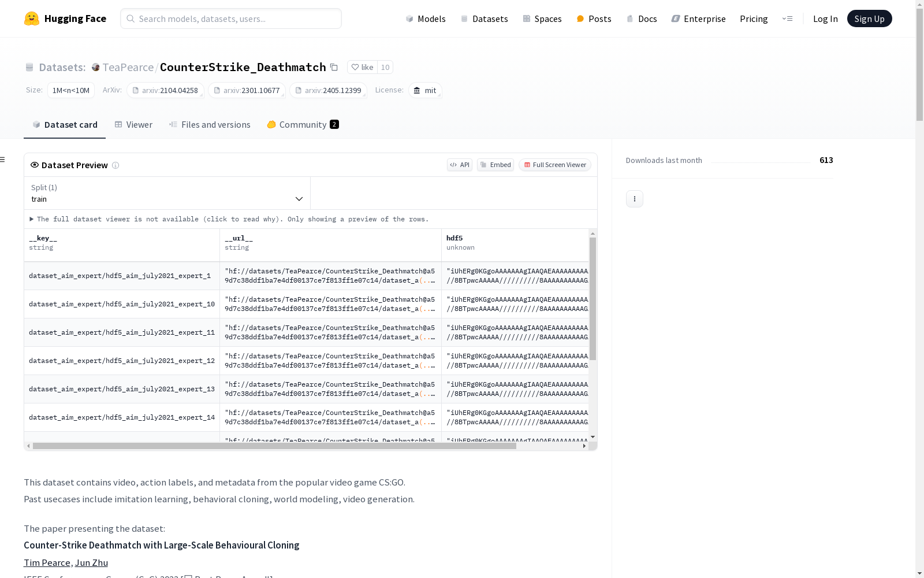Viewport: 924px width, 578px height.
Task: Click the Counter-Strike Deathmatch paper title
Action: tap(162, 545)
